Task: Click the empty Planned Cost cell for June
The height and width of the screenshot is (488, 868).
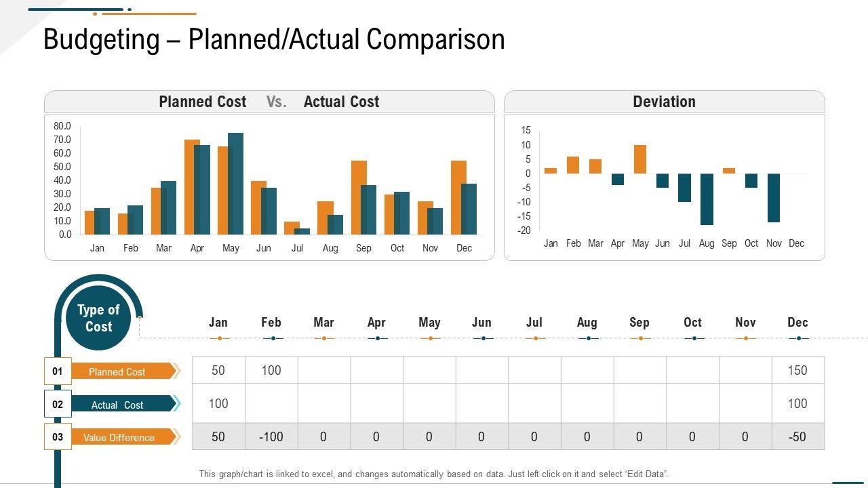Action: (x=481, y=371)
